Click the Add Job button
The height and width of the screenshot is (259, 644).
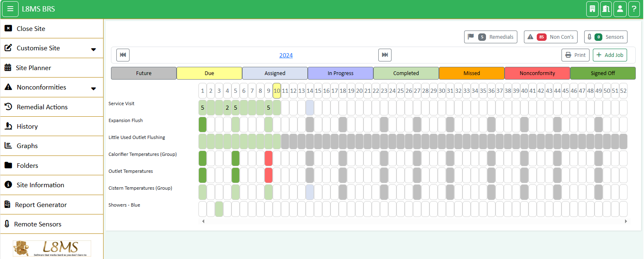609,55
